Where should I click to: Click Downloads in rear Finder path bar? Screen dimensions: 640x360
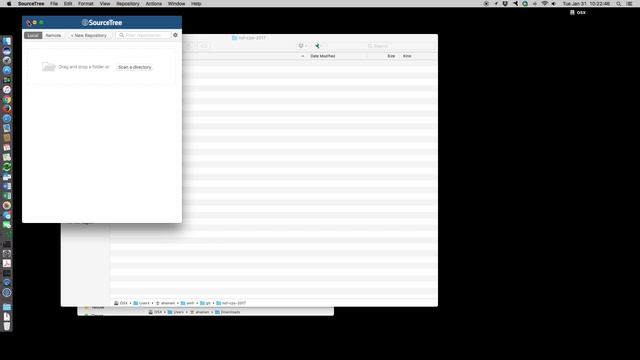pos(228,312)
